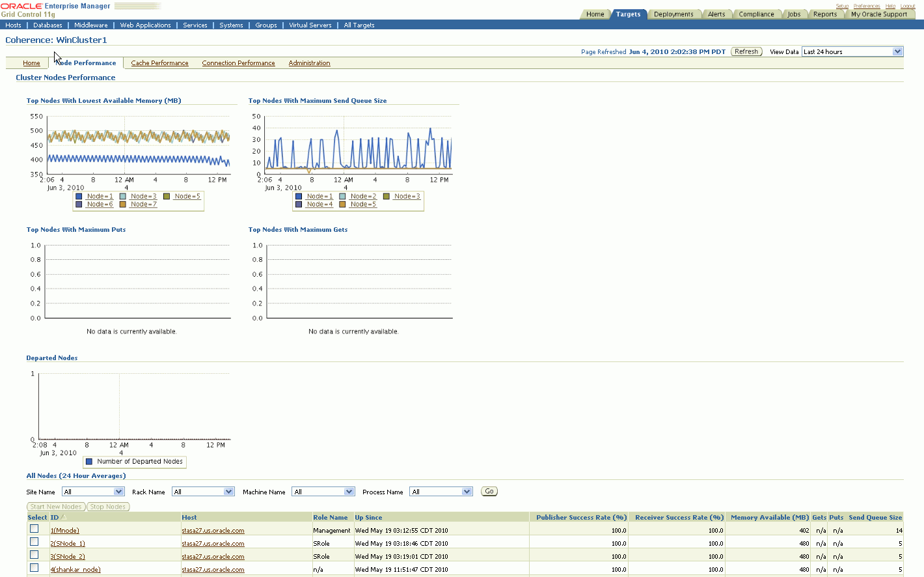The height and width of the screenshot is (577, 924).
Task: Select checkbox for node 1(Mnode)
Action: 34,529
